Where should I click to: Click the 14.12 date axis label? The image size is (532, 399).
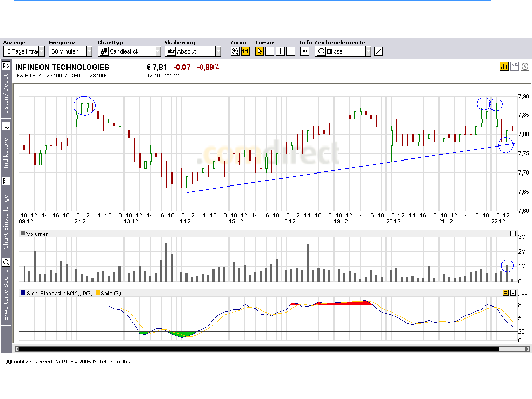point(183,221)
